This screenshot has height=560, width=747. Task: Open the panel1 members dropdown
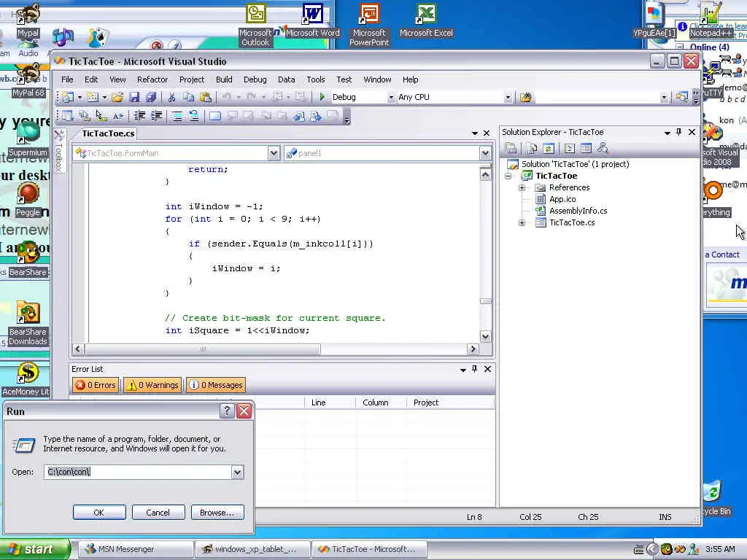click(x=485, y=153)
